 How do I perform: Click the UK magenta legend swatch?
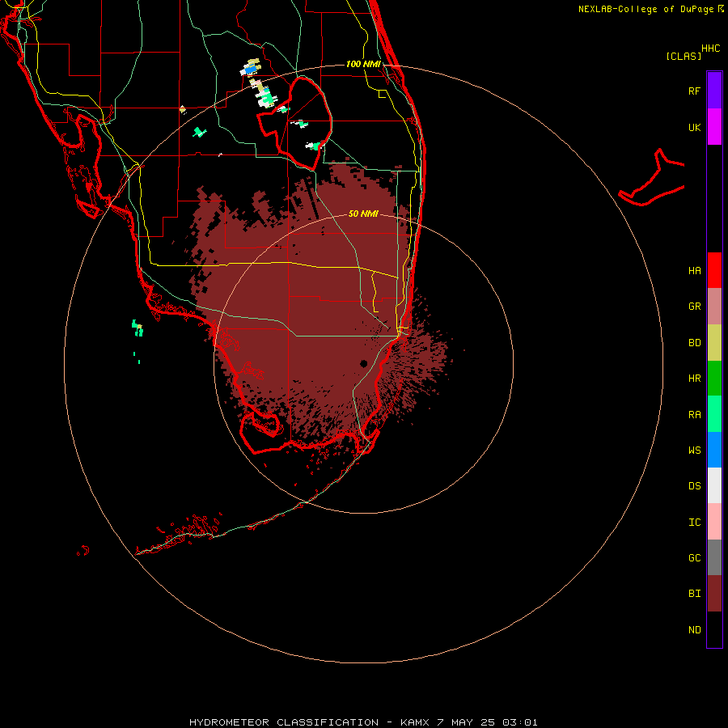click(714, 127)
